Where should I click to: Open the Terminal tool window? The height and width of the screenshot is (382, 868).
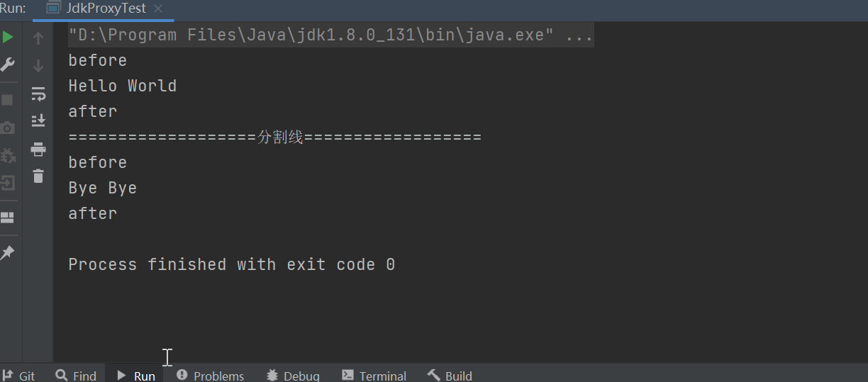[x=374, y=375]
